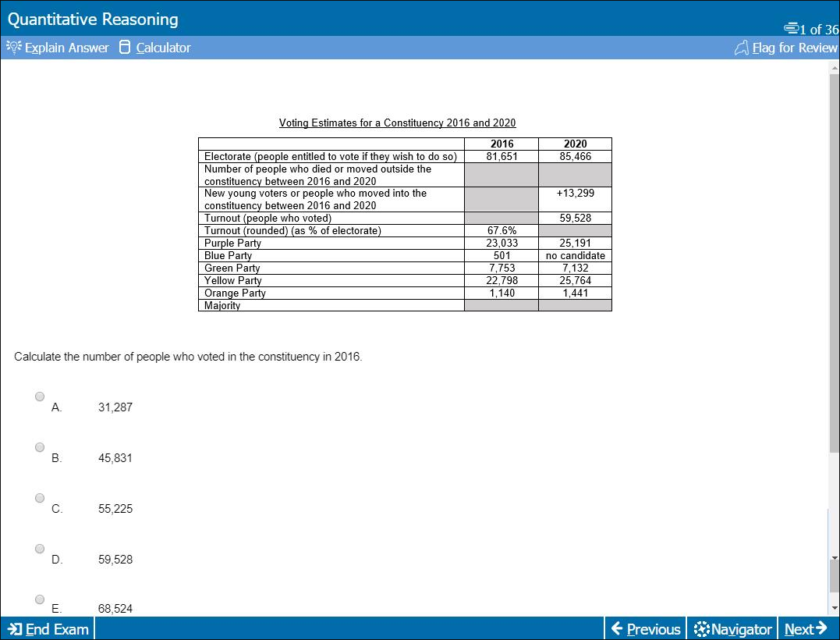Click Green Party 2020 value 7,132
Image resolution: width=840 pixels, height=640 pixels.
click(x=576, y=268)
